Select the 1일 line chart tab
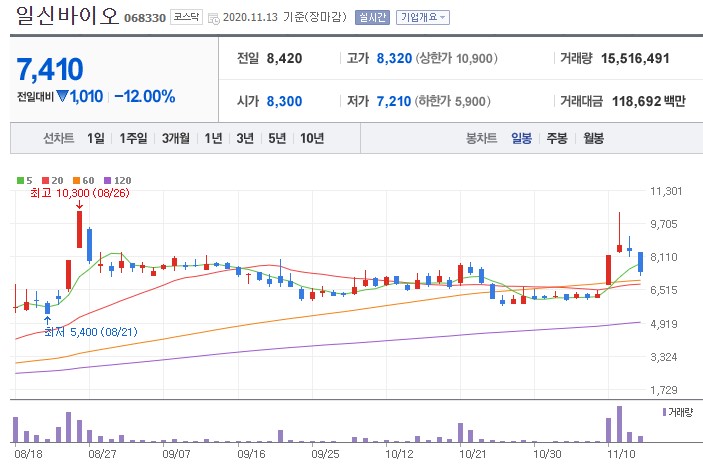Screen dimensions: 703x466 95,138
